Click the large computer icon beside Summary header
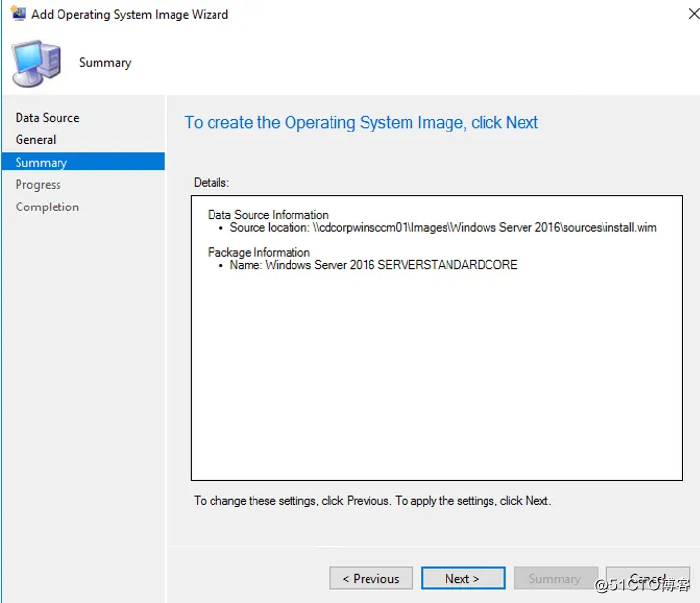The image size is (700, 603). click(x=36, y=63)
